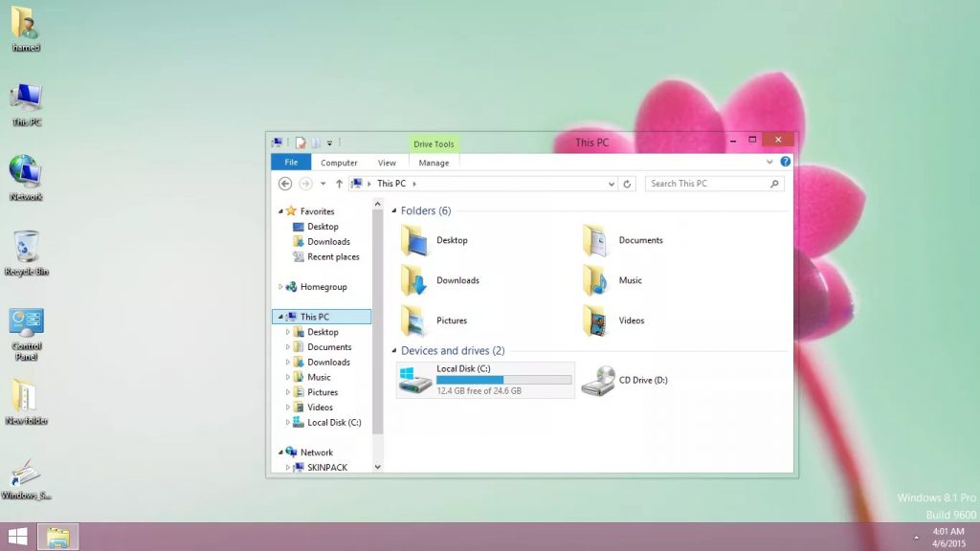The image size is (980, 551).
Task: Open the Customize Quick Access Toolbar arrow
Action: point(329,143)
